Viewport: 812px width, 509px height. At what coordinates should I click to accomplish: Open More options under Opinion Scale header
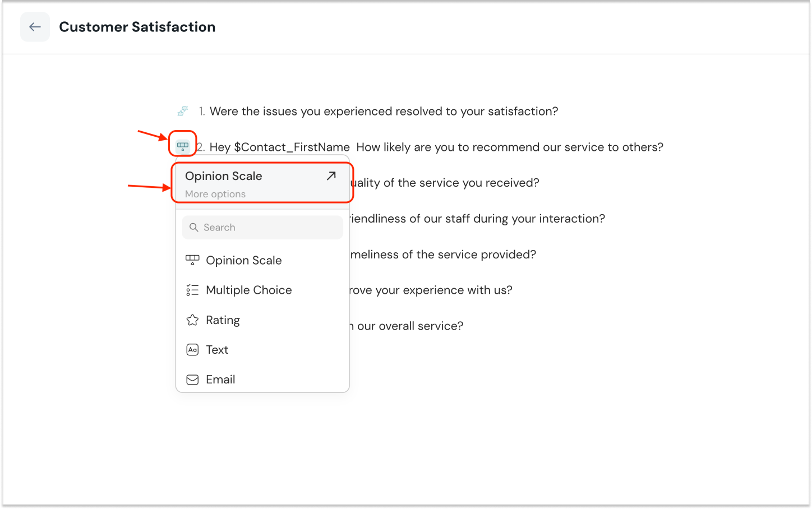[x=215, y=194]
